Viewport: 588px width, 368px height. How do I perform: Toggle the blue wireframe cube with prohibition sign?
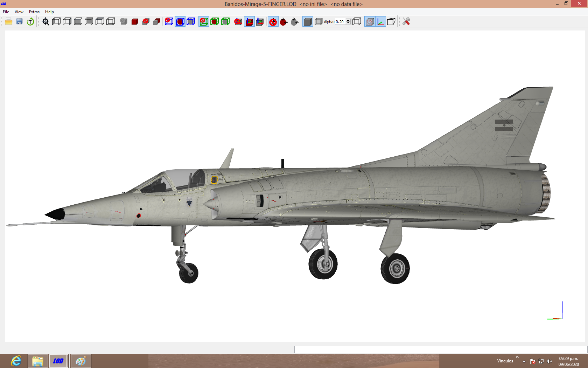tap(169, 22)
